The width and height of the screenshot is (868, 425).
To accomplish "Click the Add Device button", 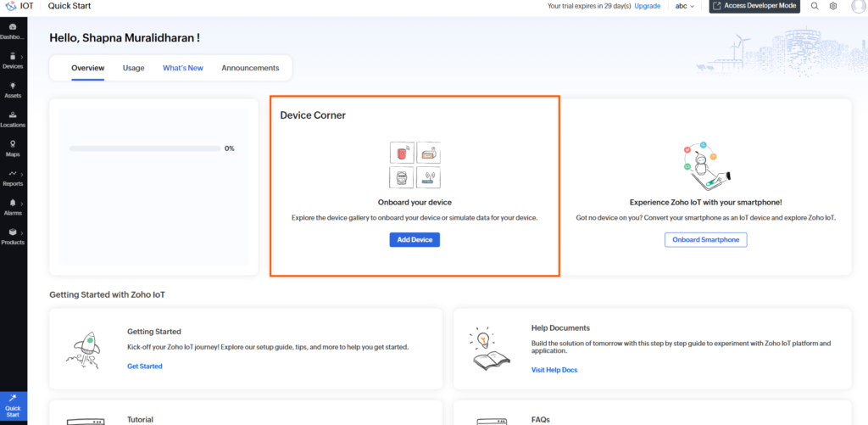I will [415, 240].
